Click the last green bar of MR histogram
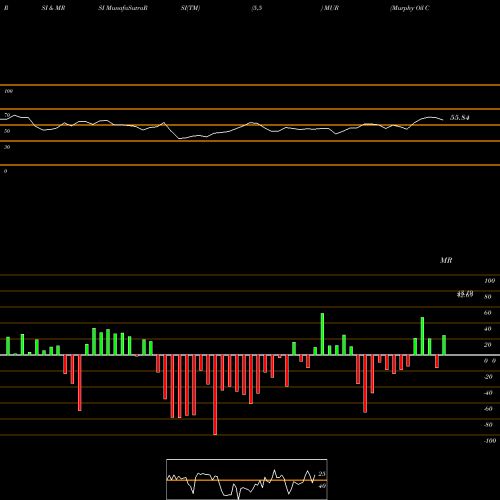This screenshot has height=500, width=500. point(444,345)
